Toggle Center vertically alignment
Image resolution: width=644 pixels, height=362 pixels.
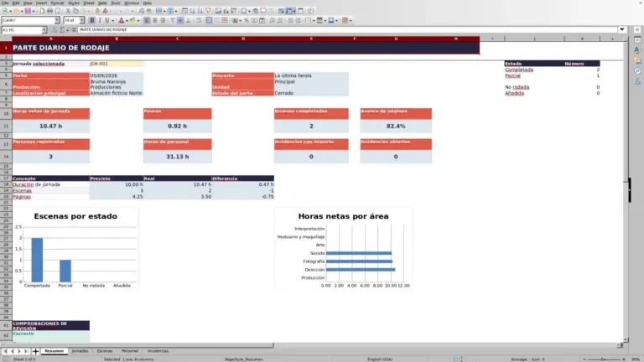[x=180, y=20]
